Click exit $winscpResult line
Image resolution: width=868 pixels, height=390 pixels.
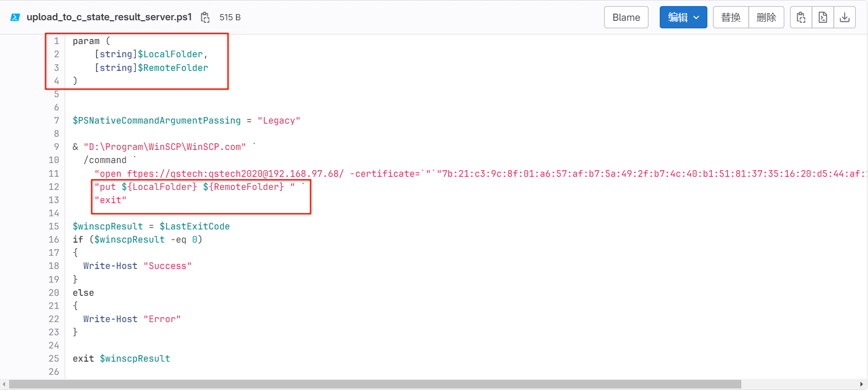[x=122, y=359]
